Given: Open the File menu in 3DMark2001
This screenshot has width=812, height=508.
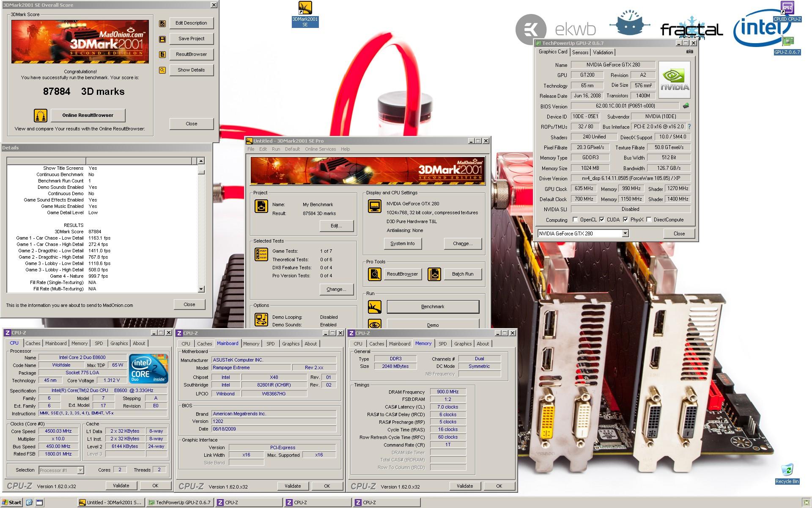Looking at the screenshot, I should click(251, 149).
